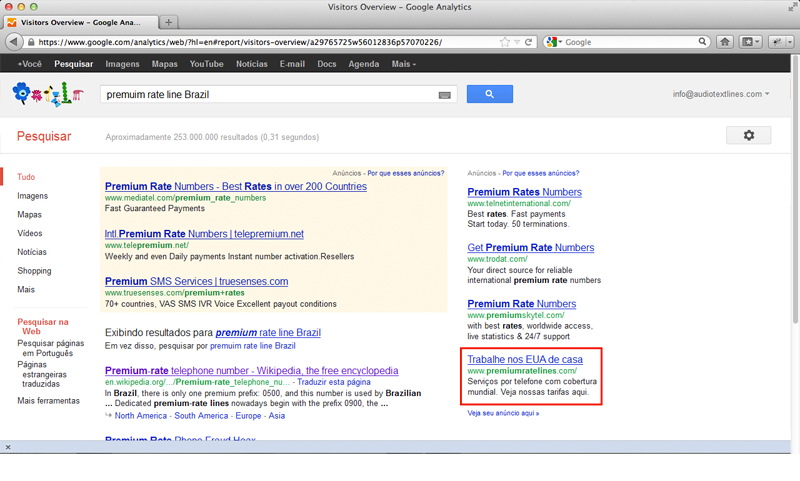Viewport: 800px width, 481px height.
Task: Select the Visitors Overview browser tab
Action: click(81, 22)
